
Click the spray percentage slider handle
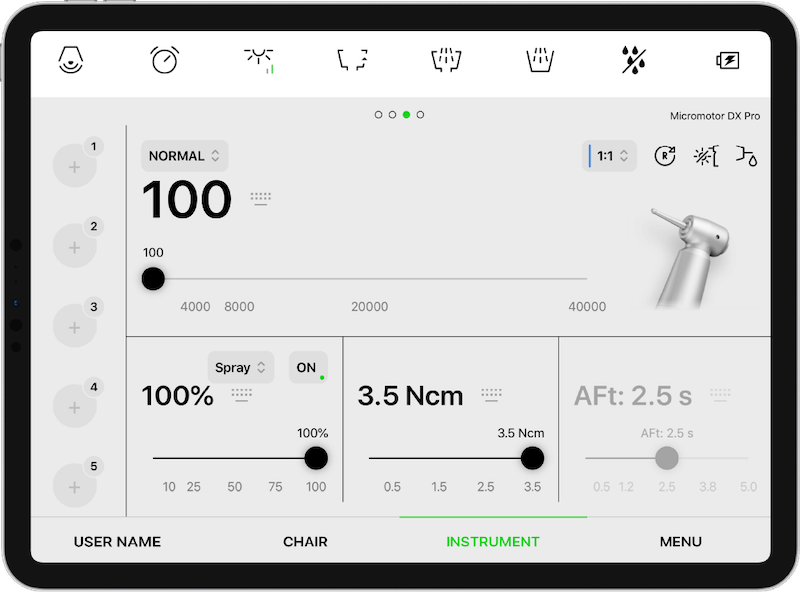(x=316, y=458)
